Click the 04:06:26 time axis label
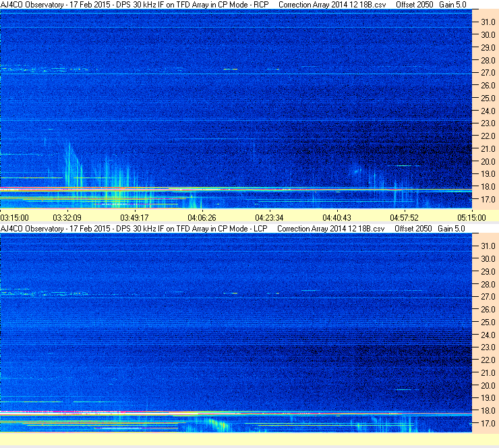 click(x=202, y=218)
